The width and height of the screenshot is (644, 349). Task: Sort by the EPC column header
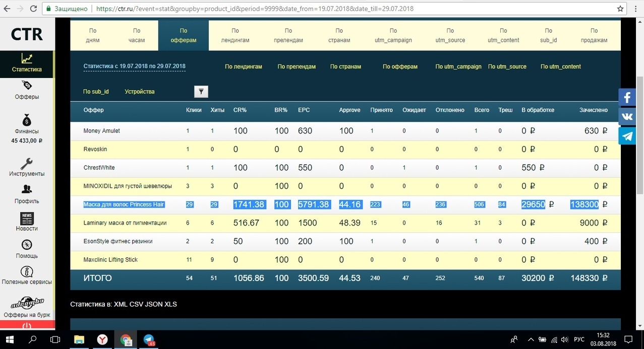click(x=304, y=110)
